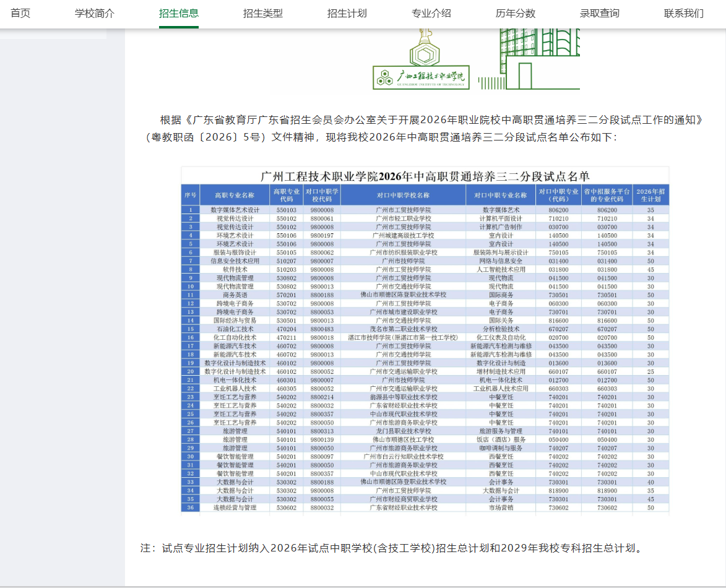Viewport: 726px width, 588px height.
Task: Open the 招生类型 menu item
Action: click(x=263, y=14)
